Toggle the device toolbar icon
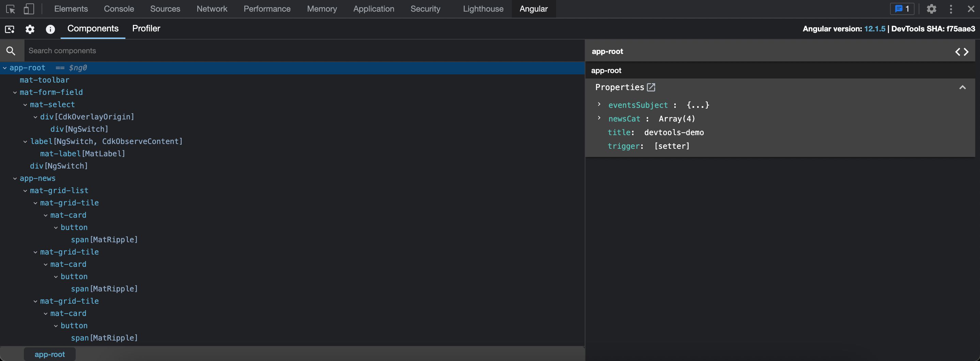The image size is (980, 361). 29,9
